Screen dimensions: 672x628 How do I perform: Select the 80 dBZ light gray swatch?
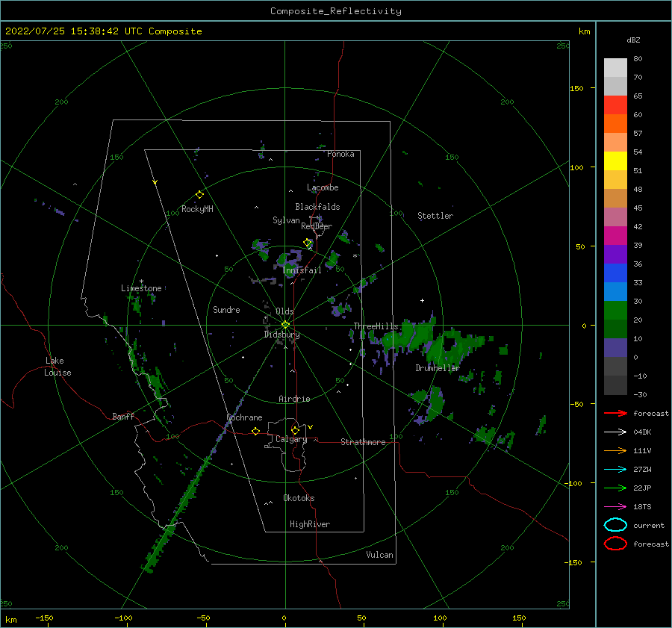[615, 67]
